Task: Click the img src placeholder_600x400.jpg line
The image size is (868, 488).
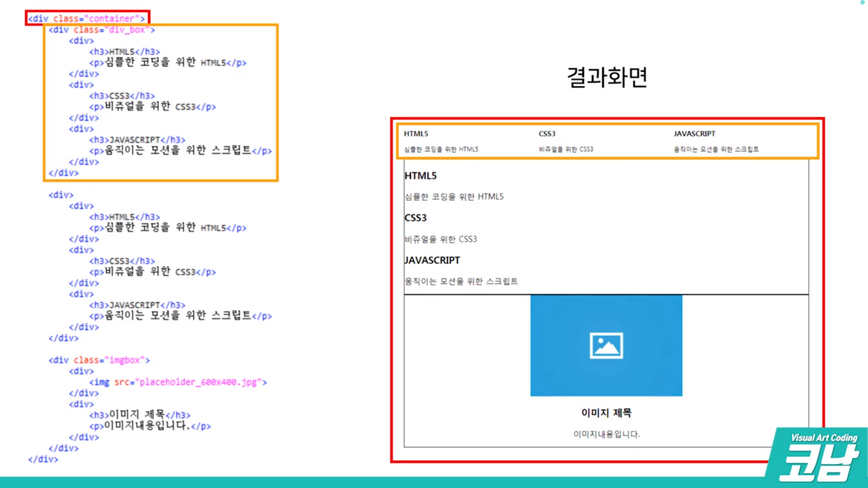Action: pyautogui.click(x=178, y=382)
